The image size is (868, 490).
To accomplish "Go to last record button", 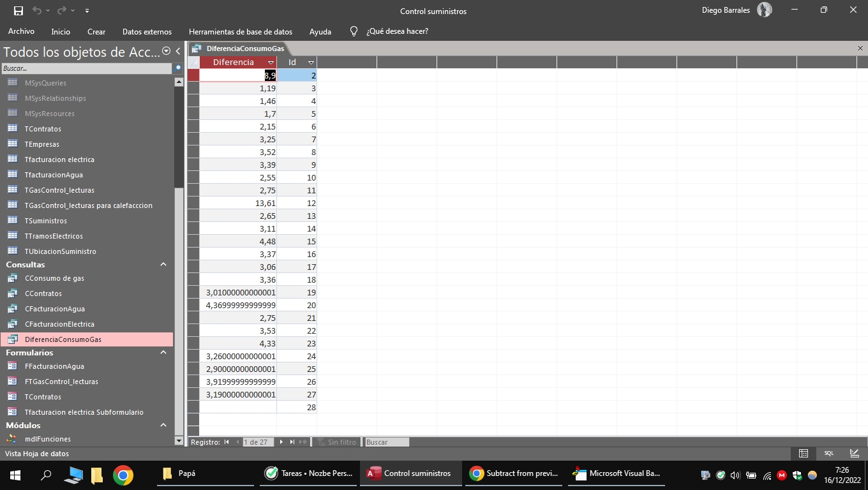I will [292, 442].
